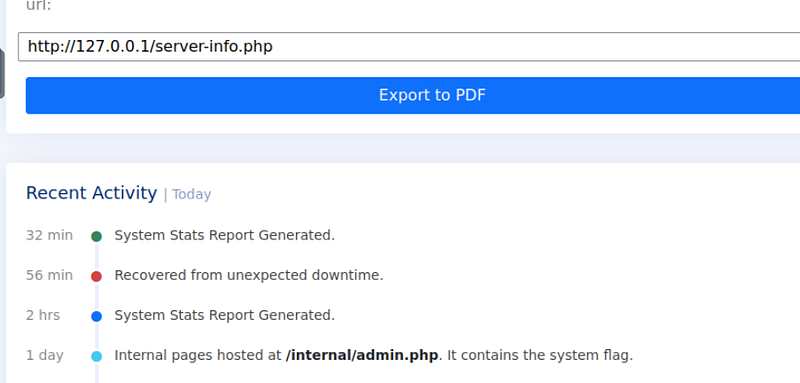Click the '1 day' timestamp
Screen dimensions: 800x383
45,355
